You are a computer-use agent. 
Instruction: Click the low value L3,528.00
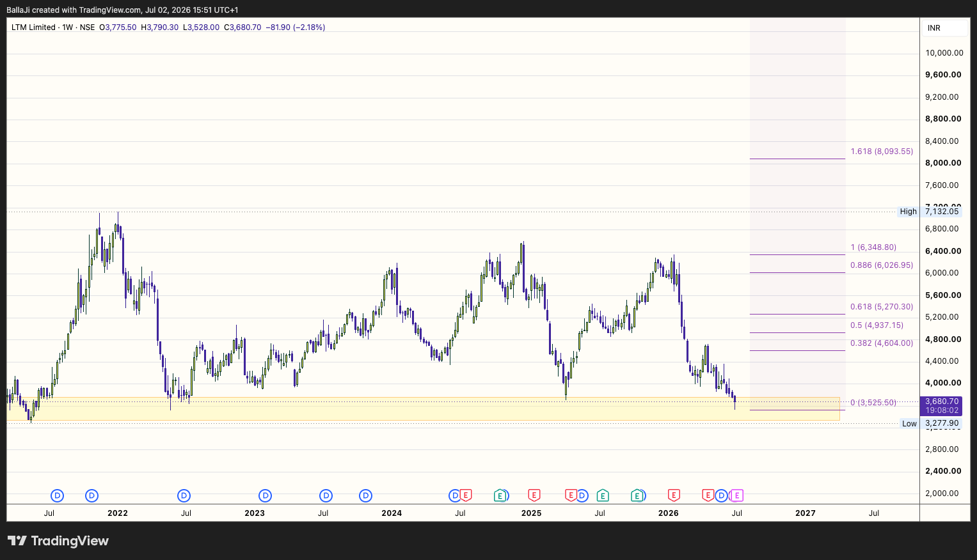(x=201, y=27)
